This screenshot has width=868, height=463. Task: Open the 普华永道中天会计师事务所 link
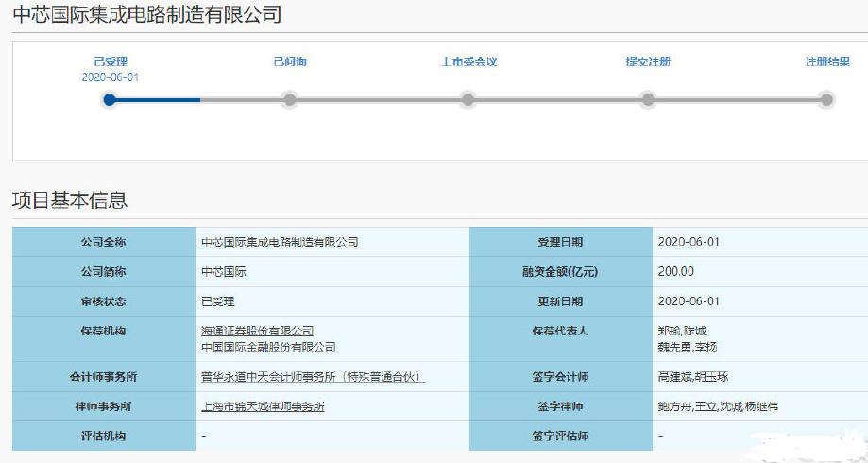click(313, 377)
